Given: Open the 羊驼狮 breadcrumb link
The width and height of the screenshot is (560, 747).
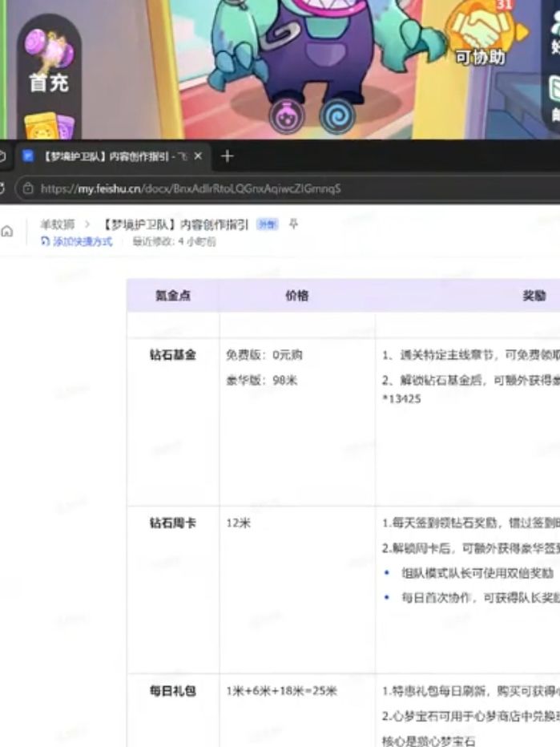Looking at the screenshot, I should [x=57, y=225].
